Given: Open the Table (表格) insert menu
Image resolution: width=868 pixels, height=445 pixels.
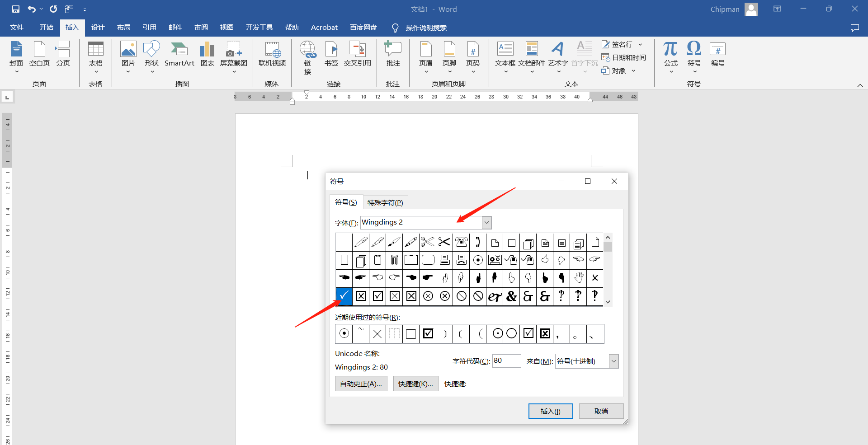Looking at the screenshot, I should coord(95,57).
